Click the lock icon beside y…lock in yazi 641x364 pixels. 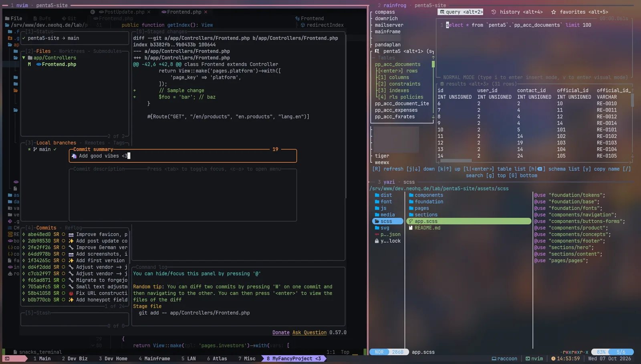[x=377, y=241]
